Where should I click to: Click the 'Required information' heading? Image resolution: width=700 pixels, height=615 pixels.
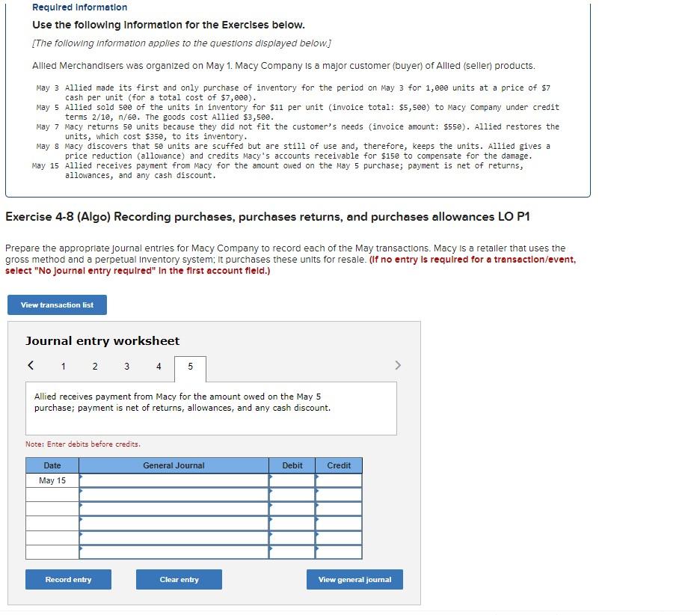tap(79, 7)
